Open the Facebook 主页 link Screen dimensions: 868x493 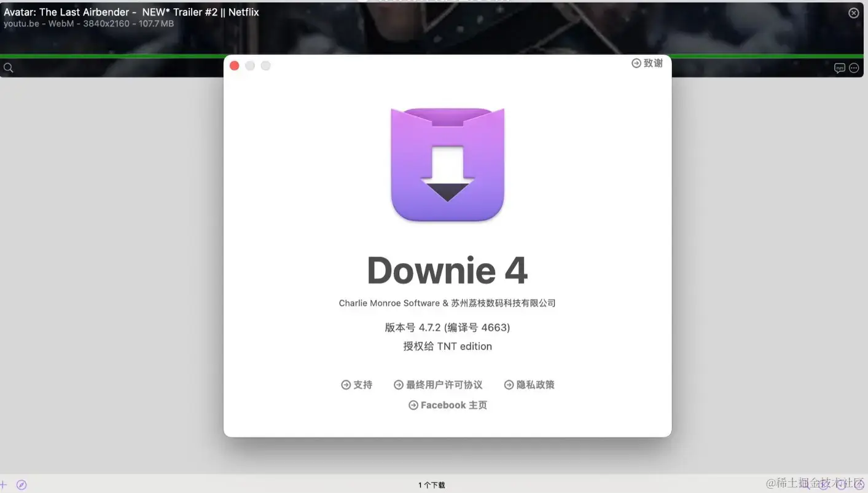[448, 405]
